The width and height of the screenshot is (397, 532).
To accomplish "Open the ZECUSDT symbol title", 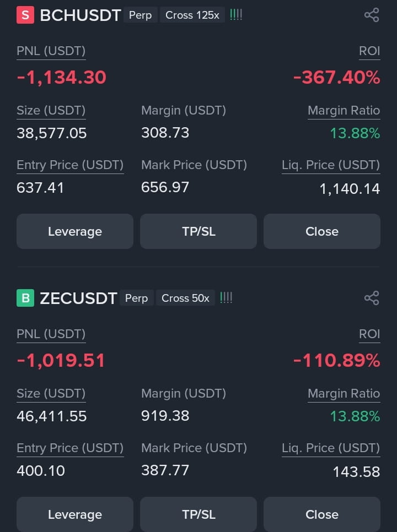I will pyautogui.click(x=78, y=298).
